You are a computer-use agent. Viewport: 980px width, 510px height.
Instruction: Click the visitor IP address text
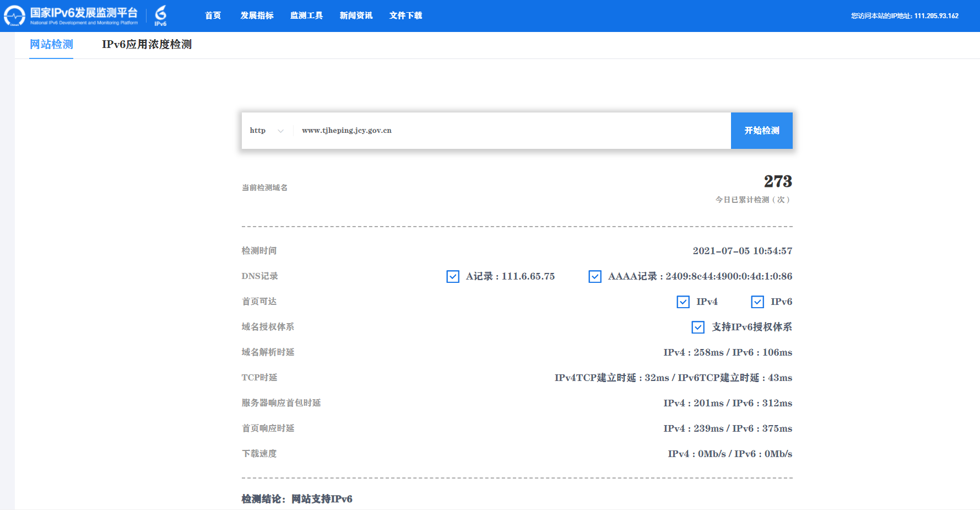point(905,16)
